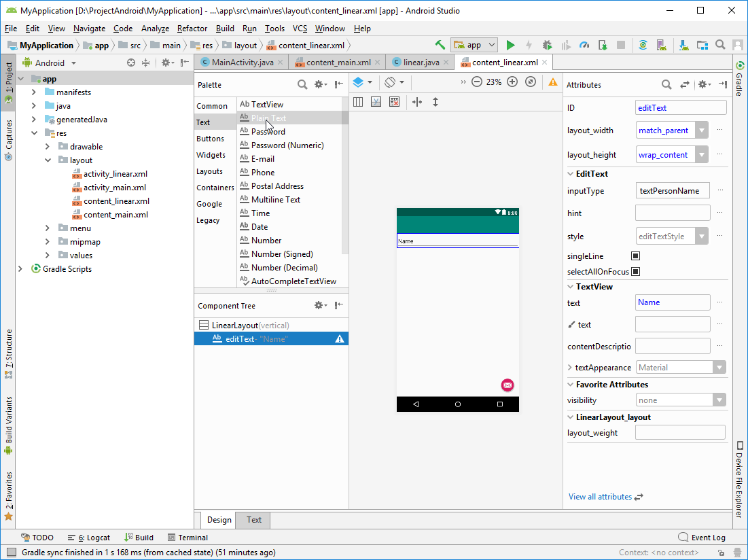Click the horizontal width toggle icon in the layout toolbar
Image resolution: width=748 pixels, height=560 pixels.
(417, 102)
